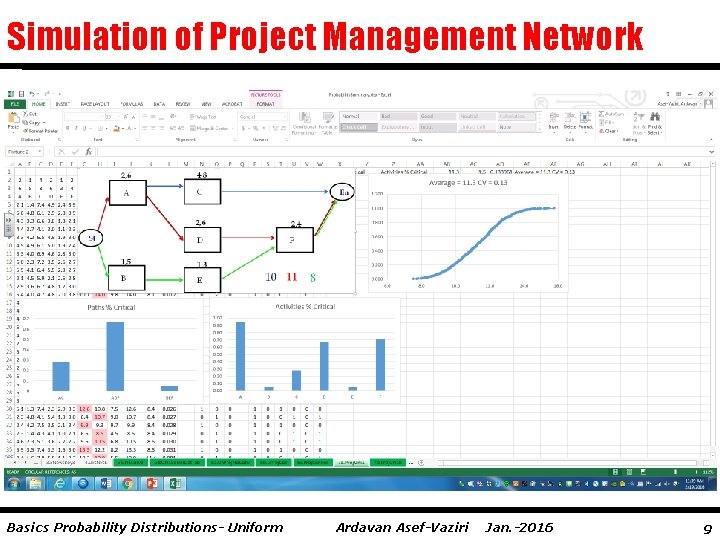Apply the Neutral cell style

[x=477, y=117]
